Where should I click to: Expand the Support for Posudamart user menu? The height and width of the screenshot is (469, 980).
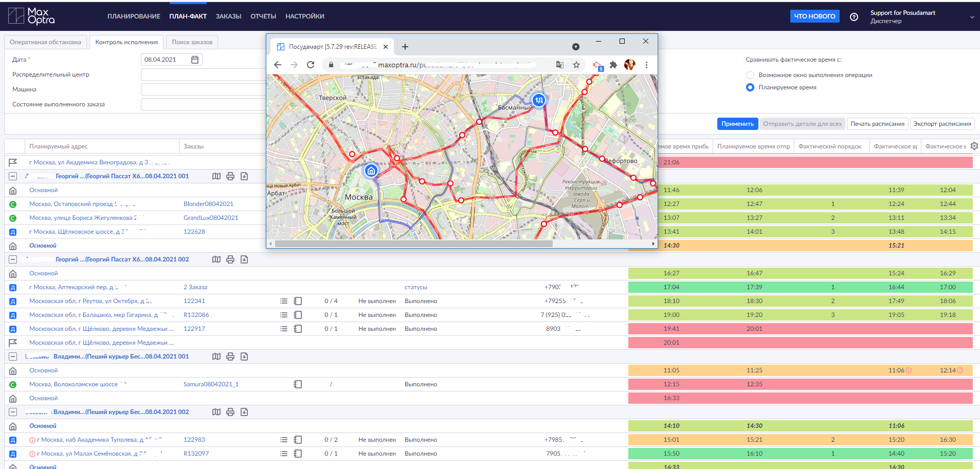tap(972, 17)
